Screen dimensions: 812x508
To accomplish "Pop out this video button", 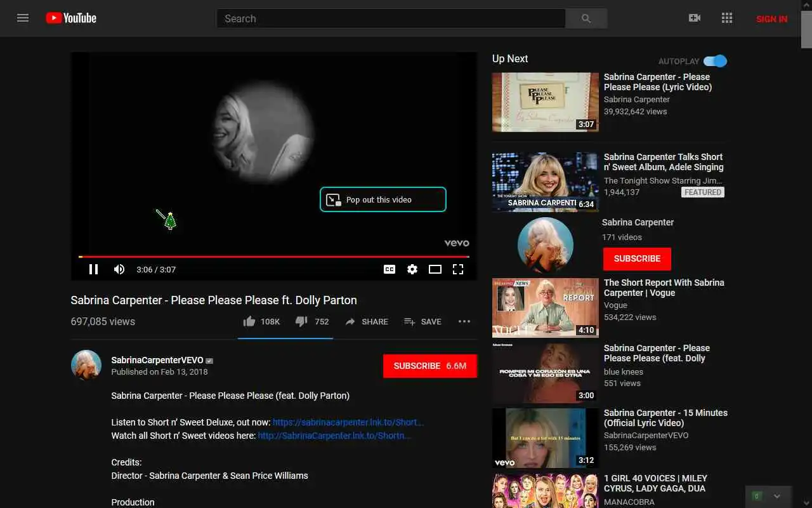I will [383, 199].
